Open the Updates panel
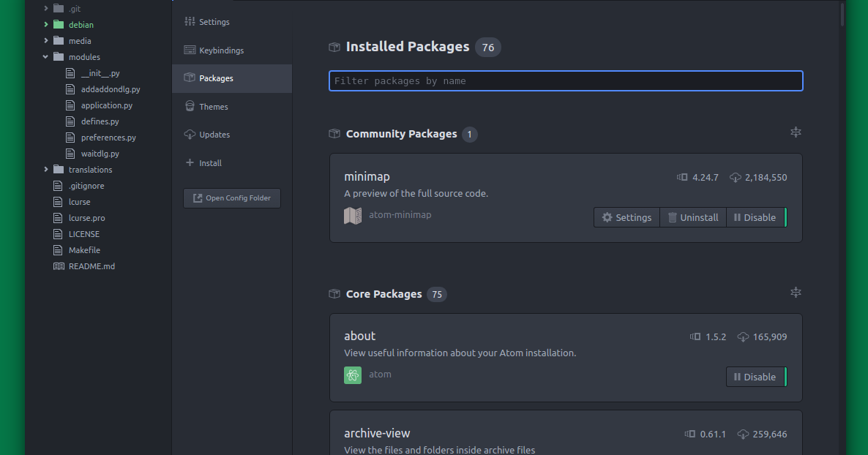The image size is (868, 455). tap(214, 135)
